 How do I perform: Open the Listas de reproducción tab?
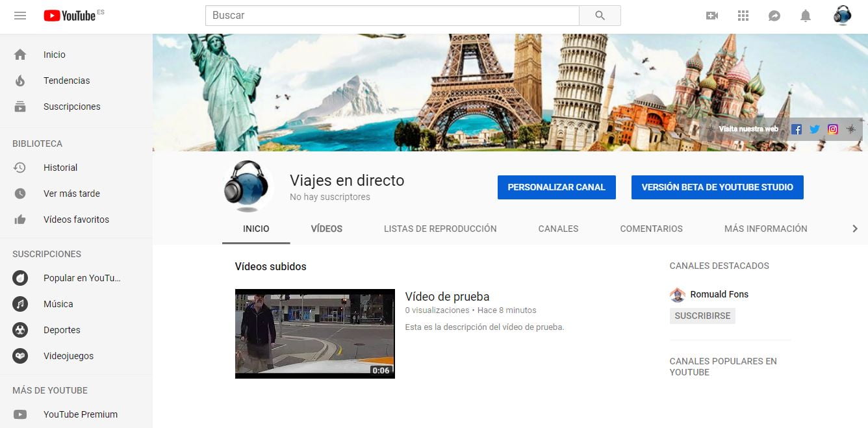coord(440,229)
